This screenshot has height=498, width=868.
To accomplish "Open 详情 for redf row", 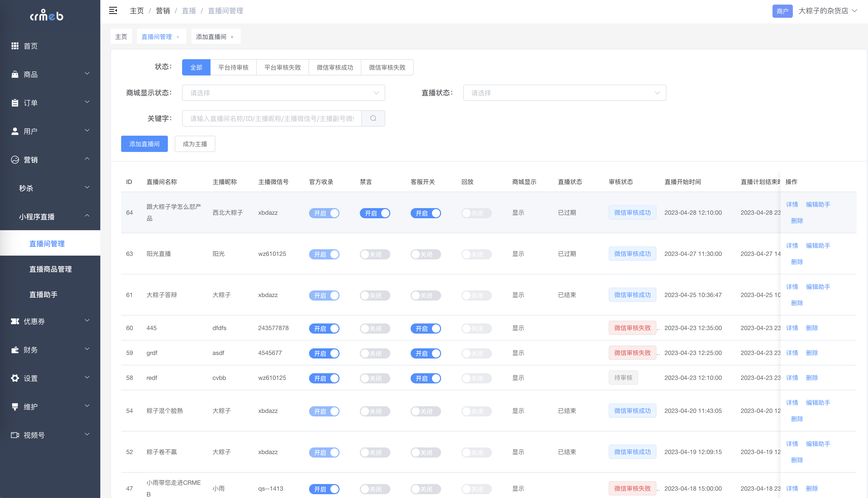I will click(792, 378).
